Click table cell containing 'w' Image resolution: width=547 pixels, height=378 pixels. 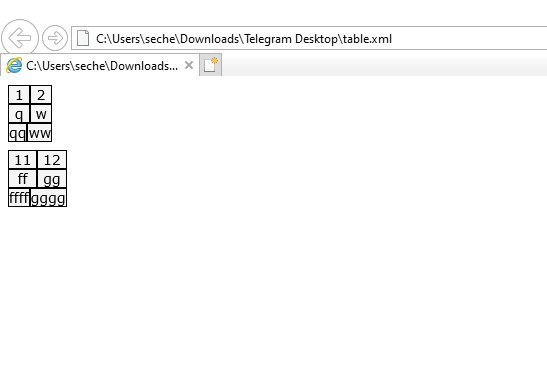coord(41,114)
